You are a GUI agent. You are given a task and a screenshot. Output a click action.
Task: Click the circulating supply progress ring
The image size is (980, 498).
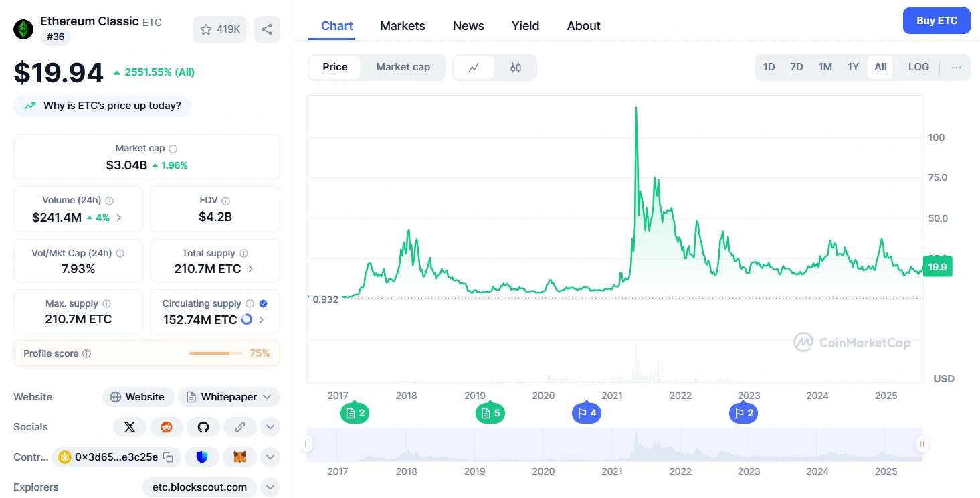tap(246, 319)
